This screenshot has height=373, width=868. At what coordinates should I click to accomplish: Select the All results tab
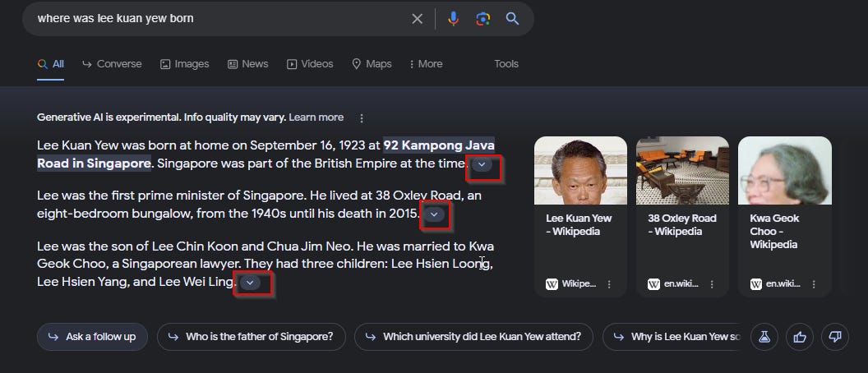click(51, 64)
